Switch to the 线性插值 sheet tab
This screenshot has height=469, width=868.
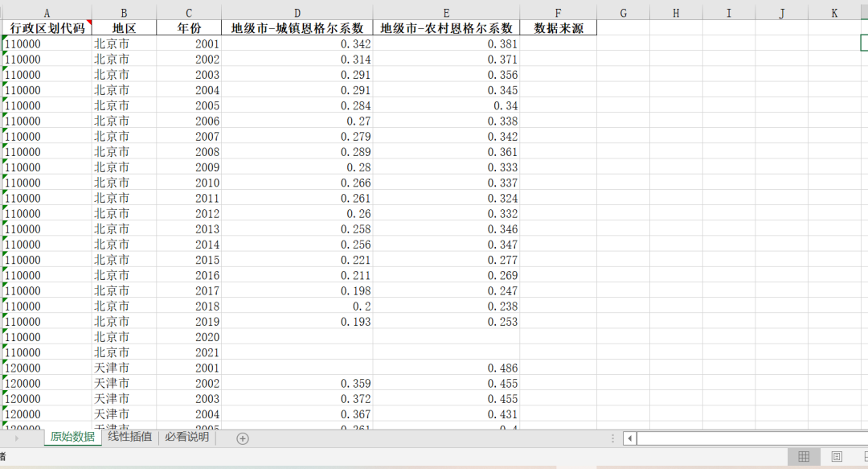point(129,437)
